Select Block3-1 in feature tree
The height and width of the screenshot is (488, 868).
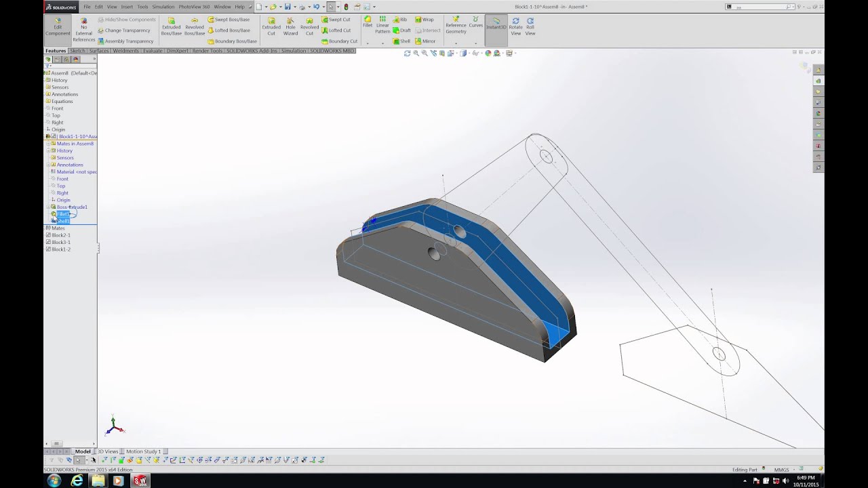pyautogui.click(x=58, y=242)
